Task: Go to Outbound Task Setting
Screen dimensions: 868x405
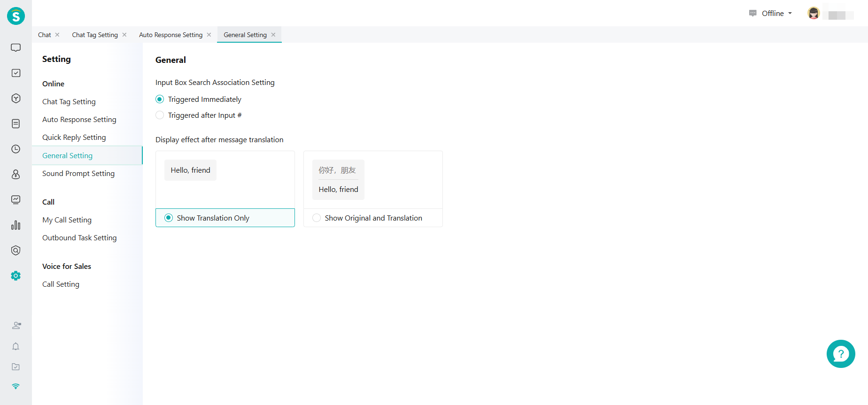Action: [x=79, y=237]
